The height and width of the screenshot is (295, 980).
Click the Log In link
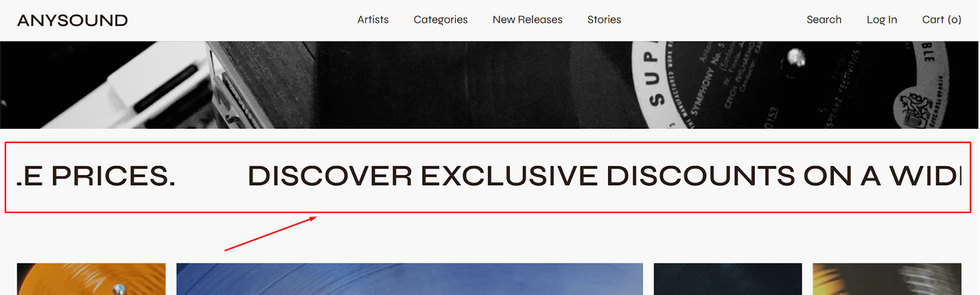[881, 20]
